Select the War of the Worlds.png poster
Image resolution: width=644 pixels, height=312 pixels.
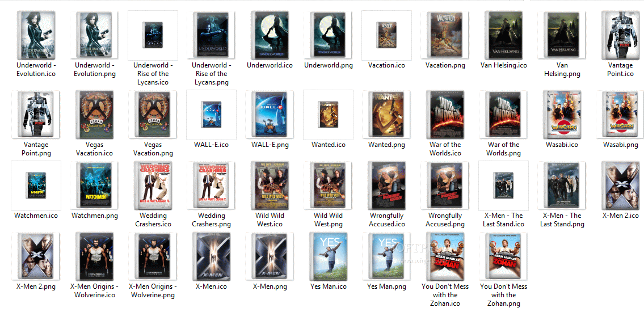[x=503, y=114]
